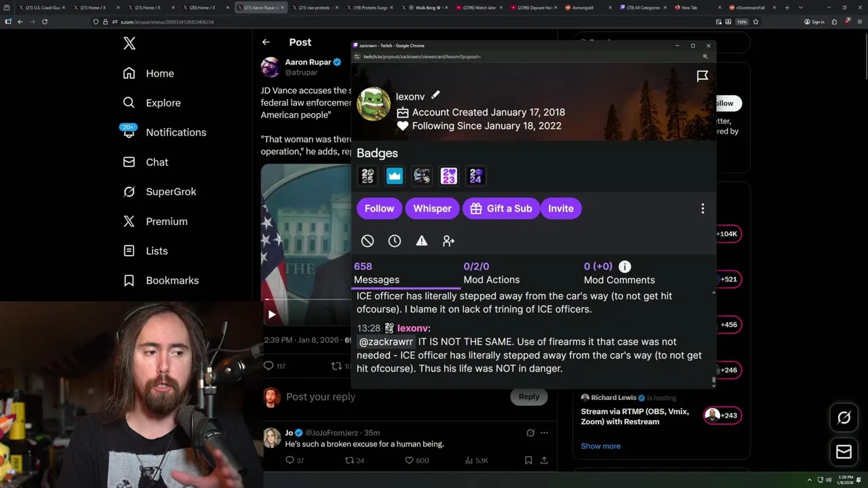Switch to the Mod Actions tab
Viewport: 868px width, 488px height.
click(x=492, y=274)
